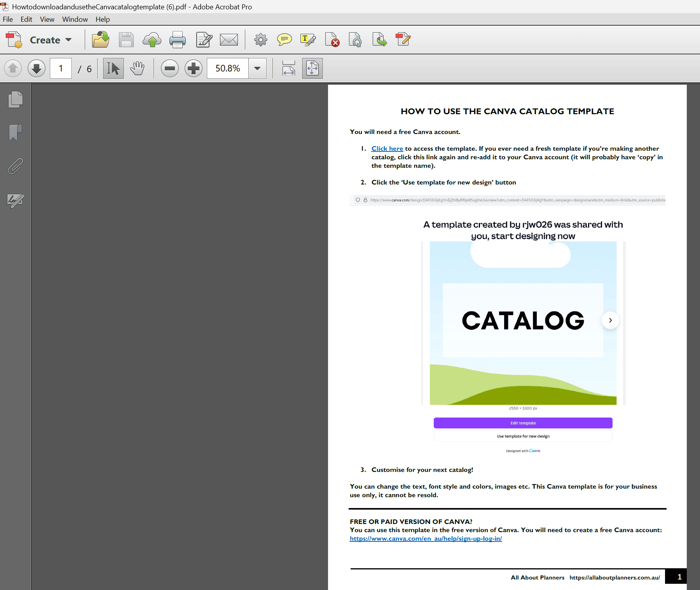The image size is (700, 590).
Task: Open the Attachments paperclip panel
Action: (x=16, y=166)
